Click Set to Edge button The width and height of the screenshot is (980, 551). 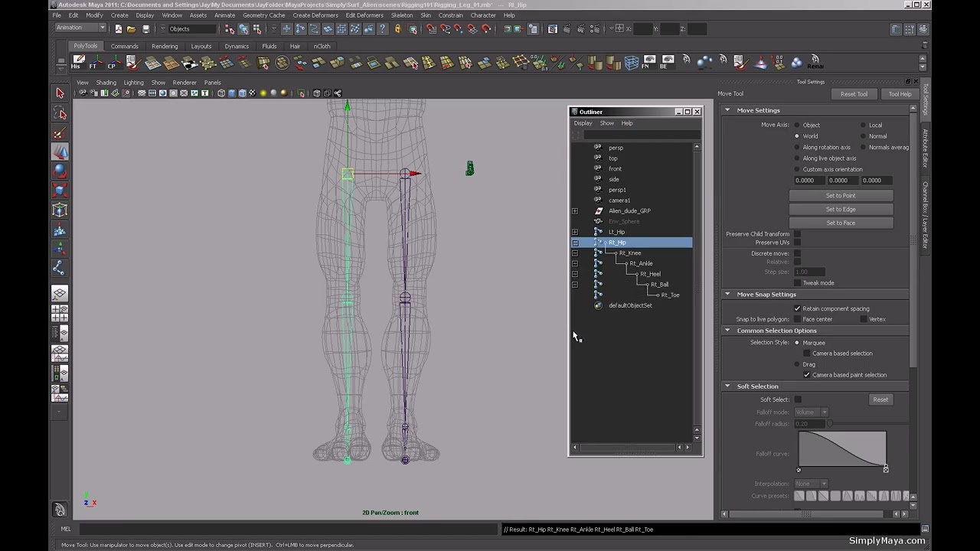841,209
